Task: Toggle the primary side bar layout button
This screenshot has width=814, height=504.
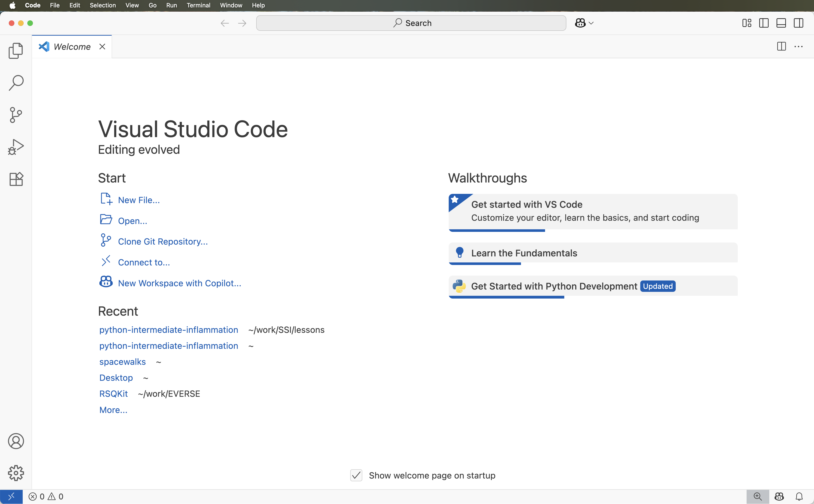Action: tap(764, 23)
